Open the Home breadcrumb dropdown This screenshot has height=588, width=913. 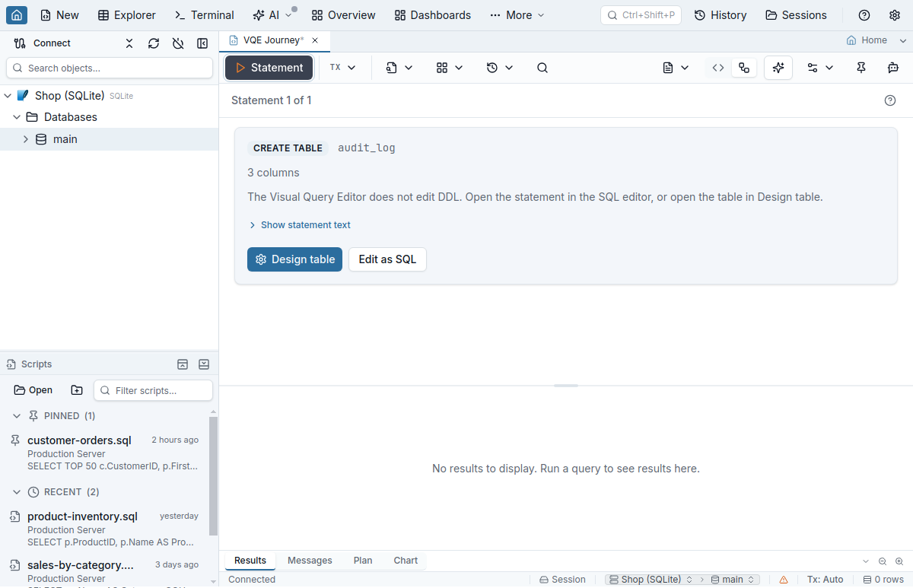pyautogui.click(x=876, y=40)
